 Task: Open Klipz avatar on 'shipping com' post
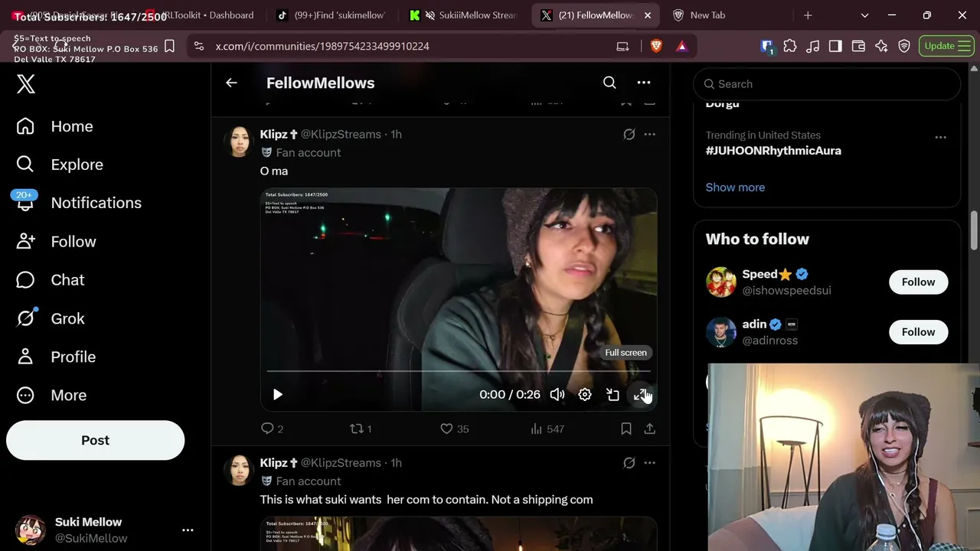238,470
